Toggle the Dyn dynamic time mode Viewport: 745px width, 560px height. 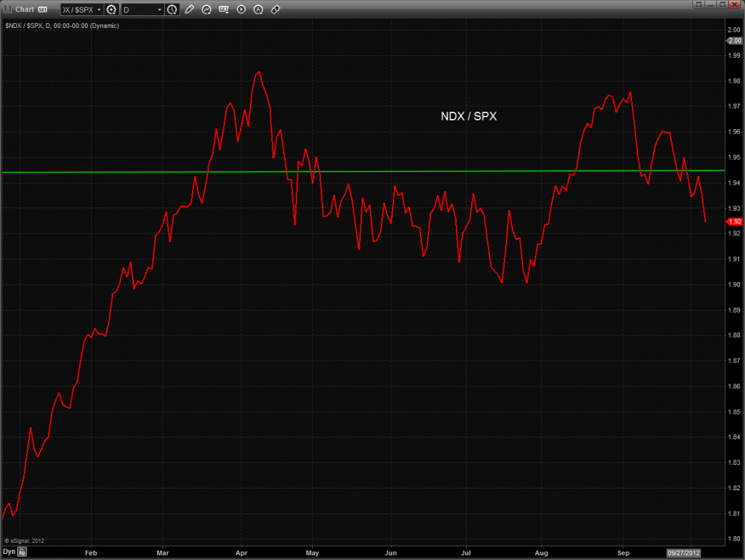9,552
